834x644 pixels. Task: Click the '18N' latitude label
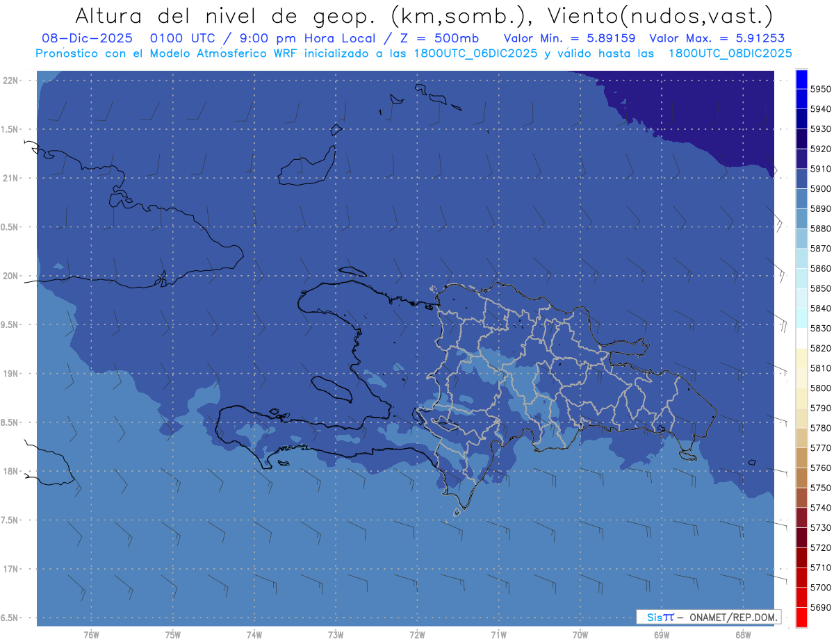point(10,471)
